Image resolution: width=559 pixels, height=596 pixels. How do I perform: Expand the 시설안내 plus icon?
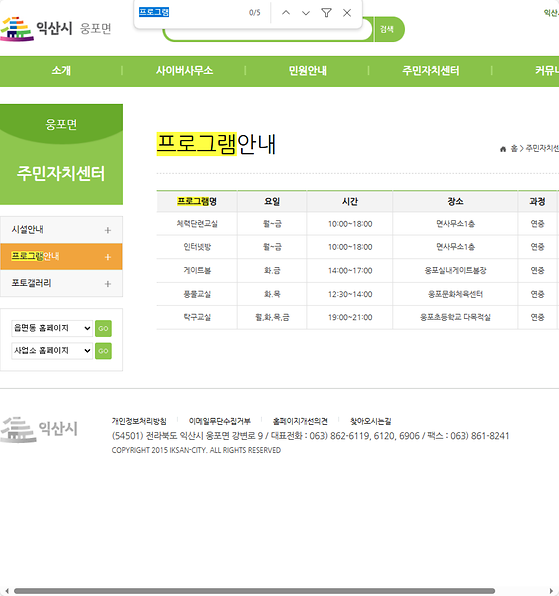(108, 230)
